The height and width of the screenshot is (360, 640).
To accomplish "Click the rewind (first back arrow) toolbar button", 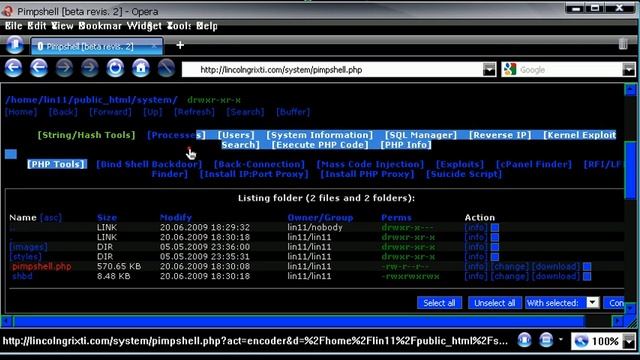I will [x=13, y=68].
